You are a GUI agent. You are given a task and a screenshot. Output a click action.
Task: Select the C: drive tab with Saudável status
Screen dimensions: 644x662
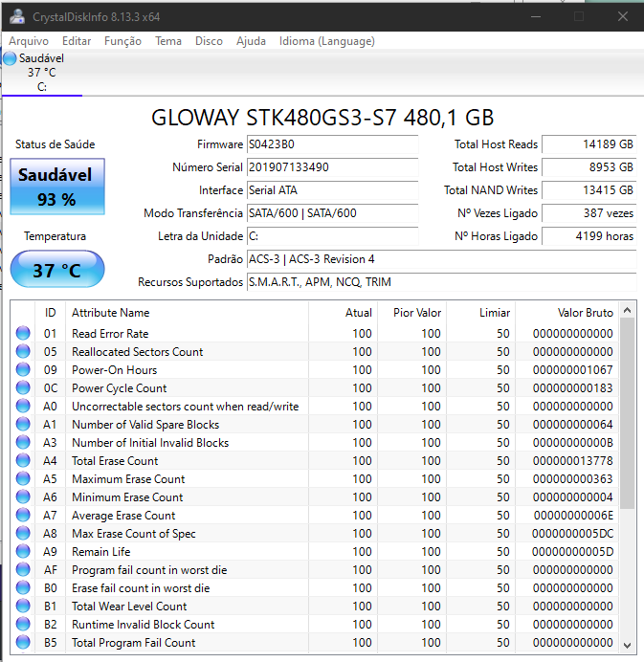(42, 73)
